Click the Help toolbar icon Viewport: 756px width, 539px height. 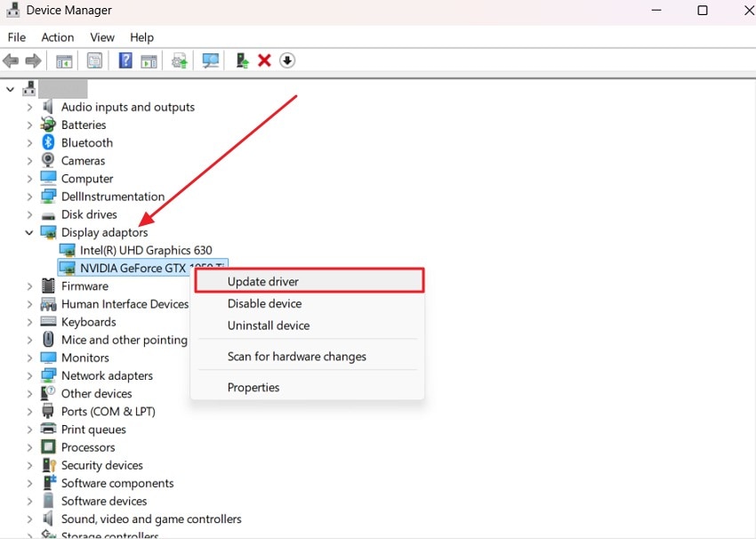pos(124,60)
